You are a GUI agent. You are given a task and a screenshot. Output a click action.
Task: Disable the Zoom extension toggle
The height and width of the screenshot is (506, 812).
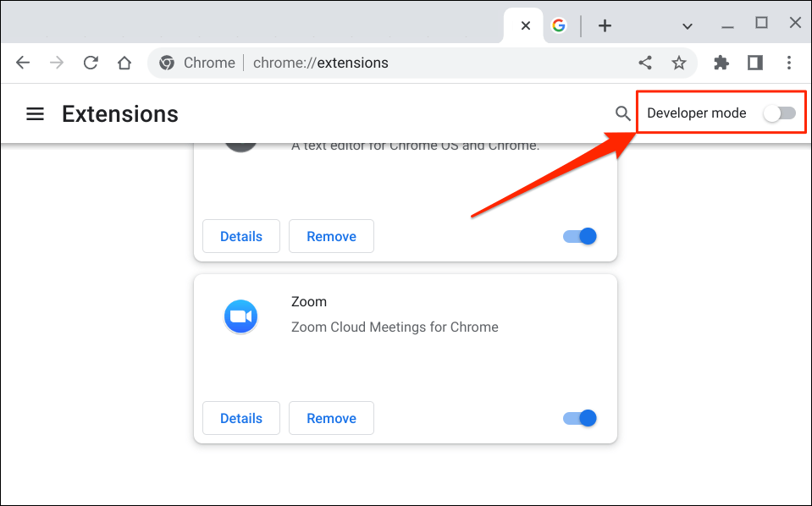(x=580, y=418)
